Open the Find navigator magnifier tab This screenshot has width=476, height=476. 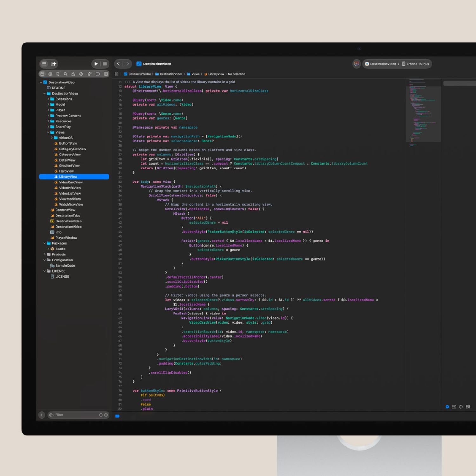point(65,74)
